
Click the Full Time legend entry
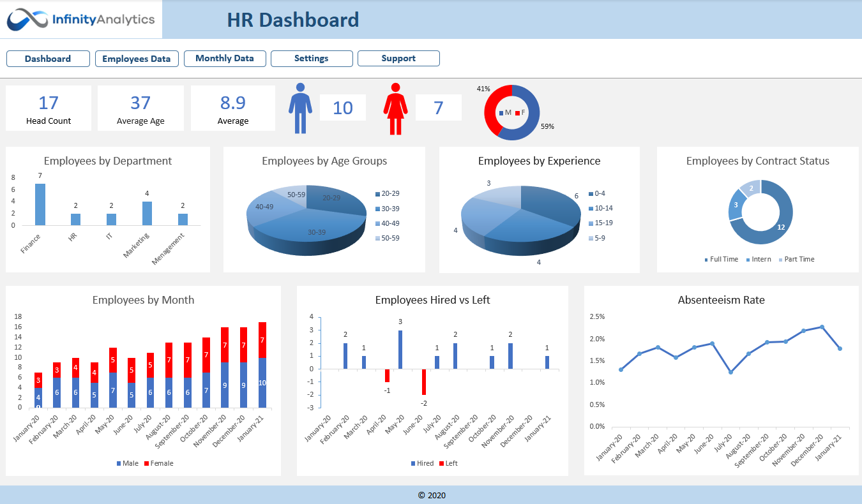721,259
